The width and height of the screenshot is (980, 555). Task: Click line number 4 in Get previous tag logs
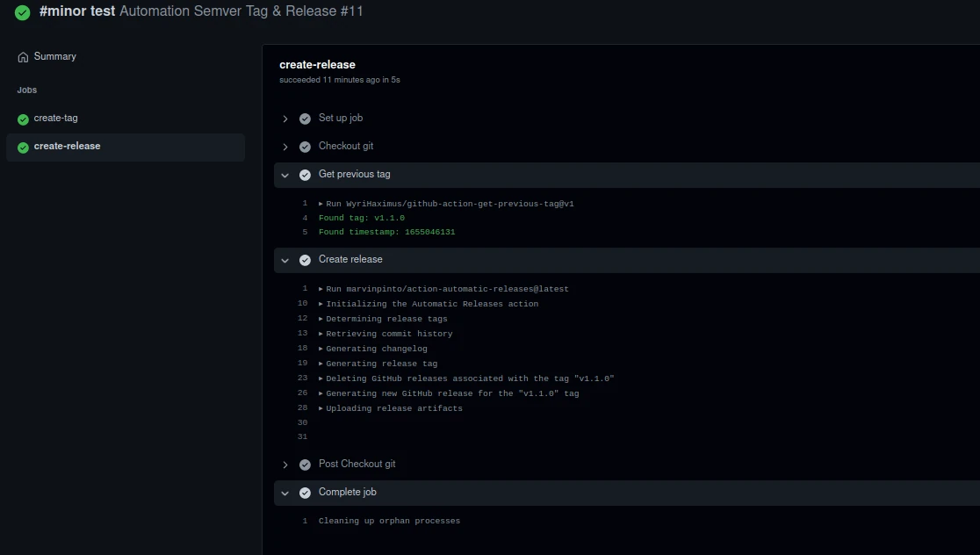(x=304, y=217)
